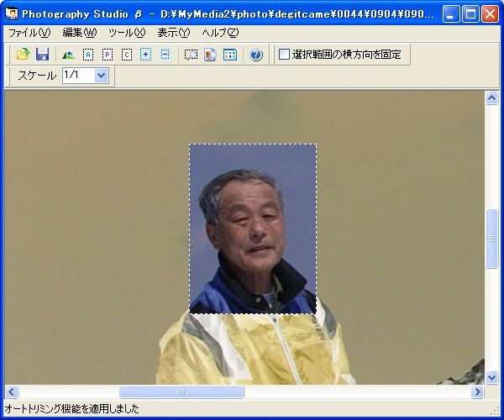Open the ツール menu
The image size is (504, 420).
coord(126,33)
